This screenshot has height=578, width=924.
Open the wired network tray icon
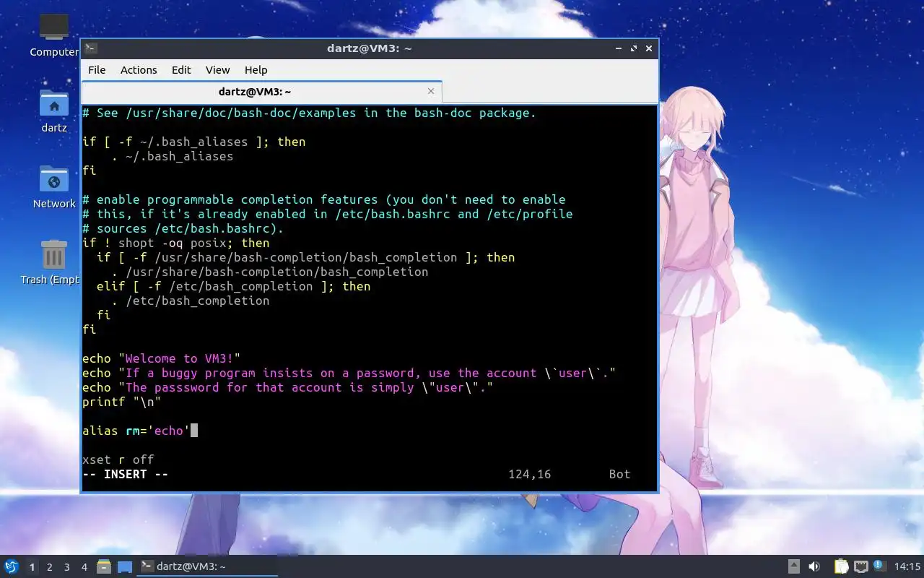(x=860, y=566)
